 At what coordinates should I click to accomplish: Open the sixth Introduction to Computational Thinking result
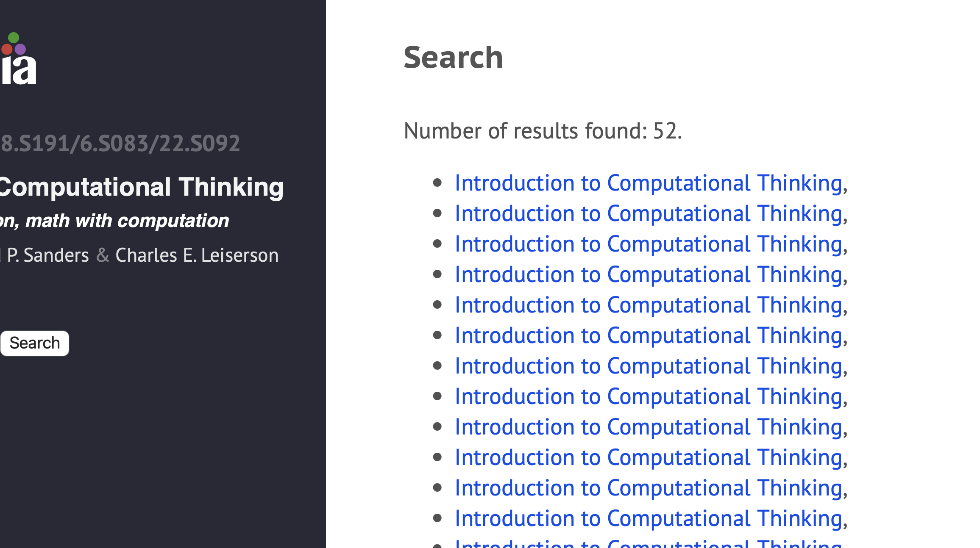tap(648, 336)
